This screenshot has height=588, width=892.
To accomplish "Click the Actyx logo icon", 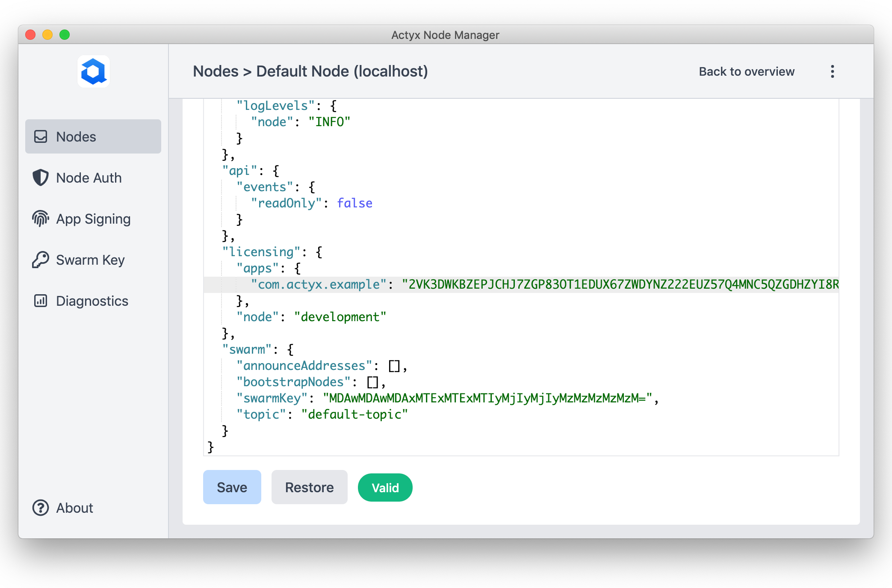I will click(93, 71).
